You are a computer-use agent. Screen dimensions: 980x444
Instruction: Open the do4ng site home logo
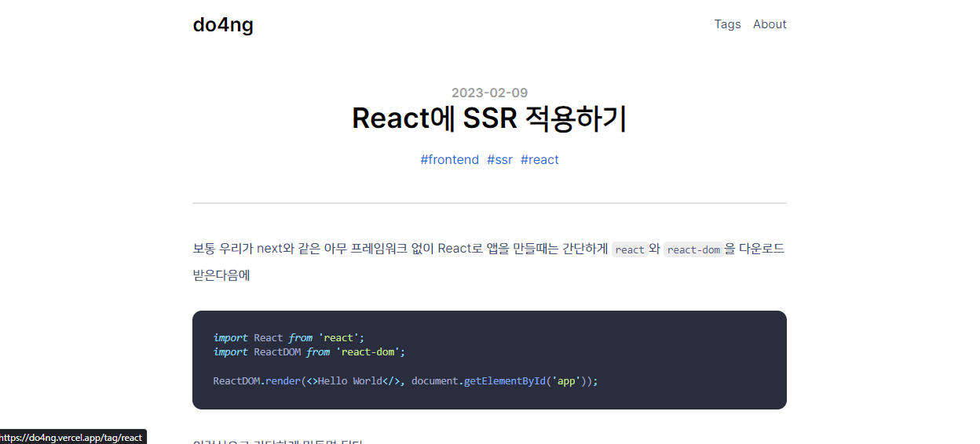(223, 25)
